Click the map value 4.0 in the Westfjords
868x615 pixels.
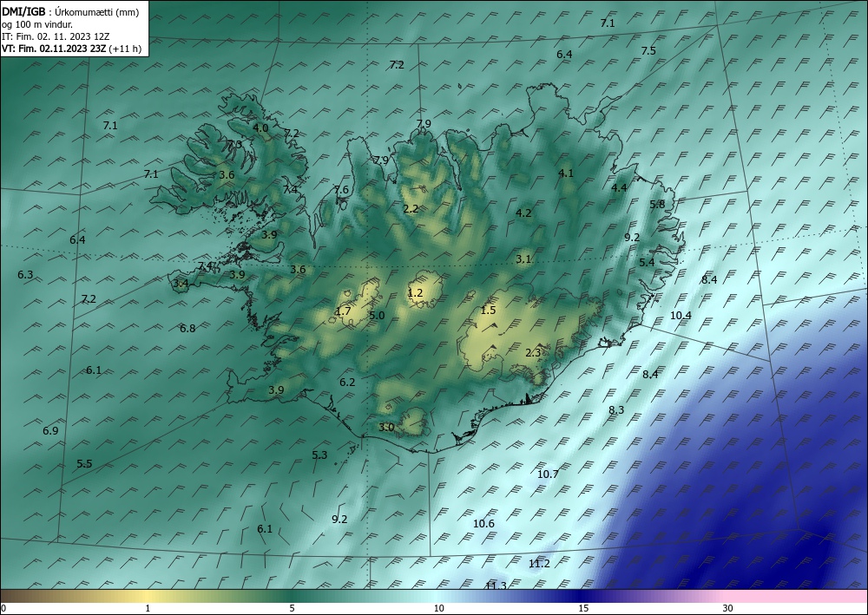[260, 128]
